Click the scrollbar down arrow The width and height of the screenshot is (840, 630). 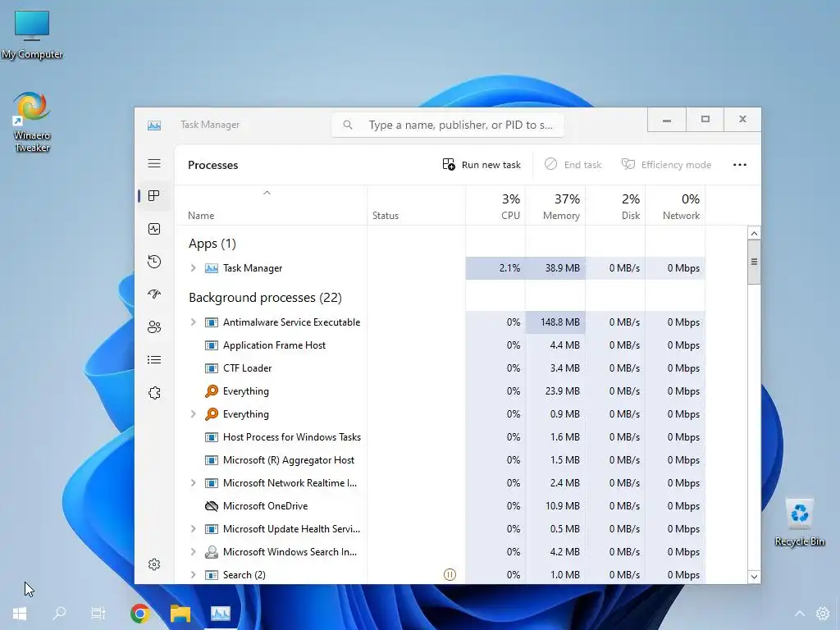coord(754,577)
